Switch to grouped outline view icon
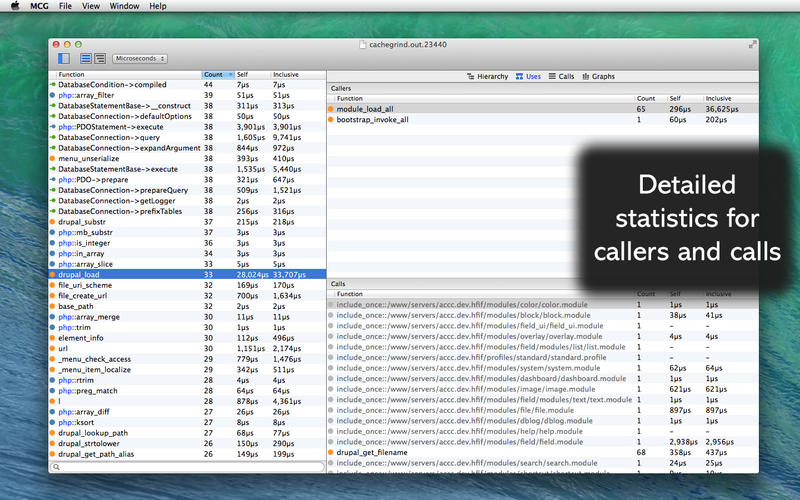 click(100, 59)
